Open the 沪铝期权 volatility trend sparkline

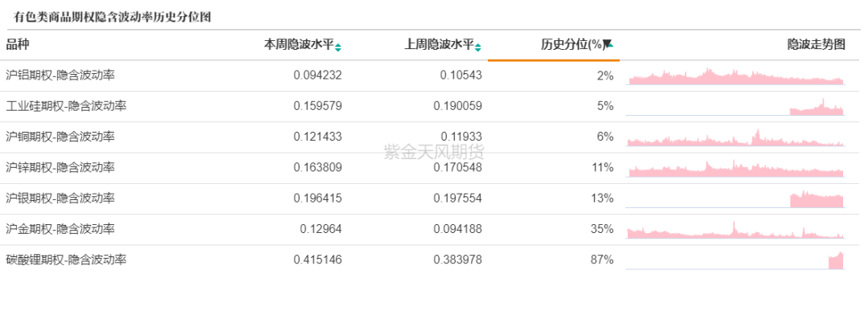(x=736, y=76)
